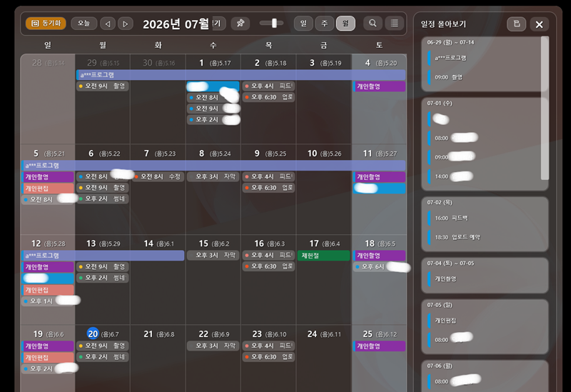The height and width of the screenshot is (392, 571).
Task: Open 개인편집 in 07-05 panel card
Action: [445, 321]
